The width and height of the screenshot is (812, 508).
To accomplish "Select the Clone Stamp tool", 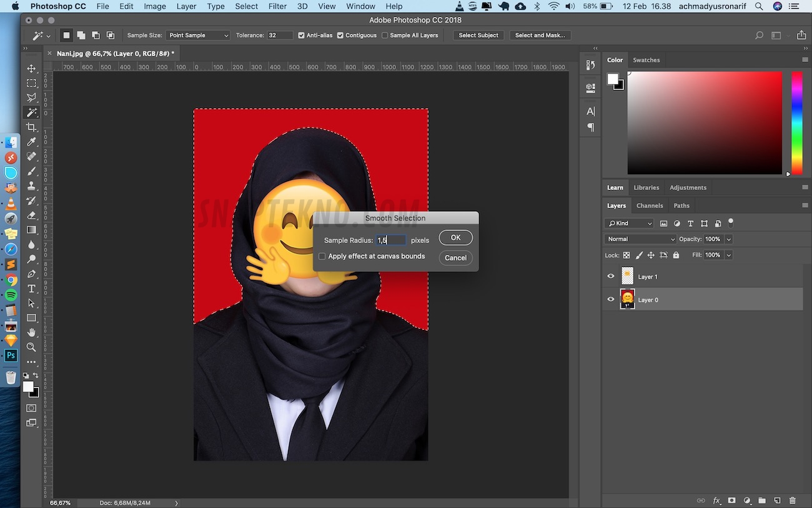I will coord(31,186).
